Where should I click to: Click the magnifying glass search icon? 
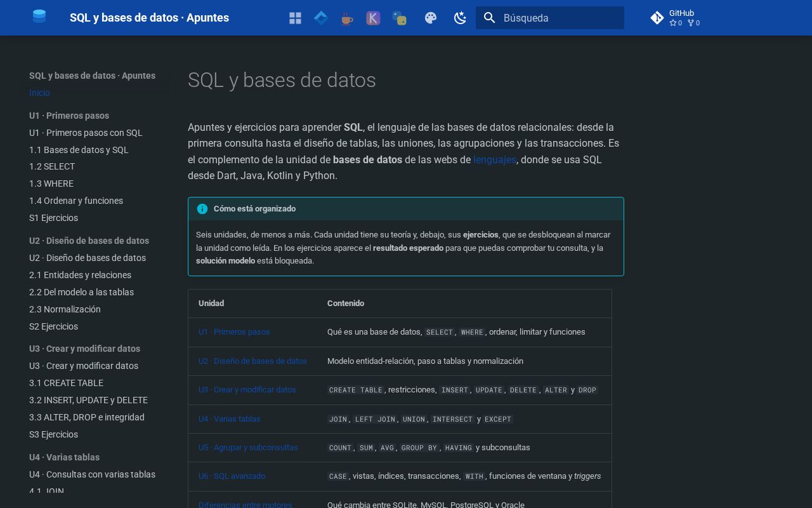click(489, 18)
